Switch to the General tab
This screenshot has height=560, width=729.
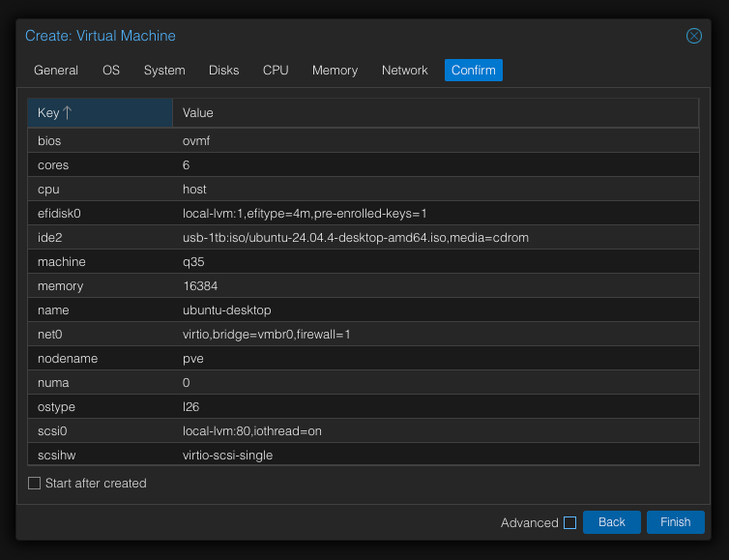coord(56,71)
